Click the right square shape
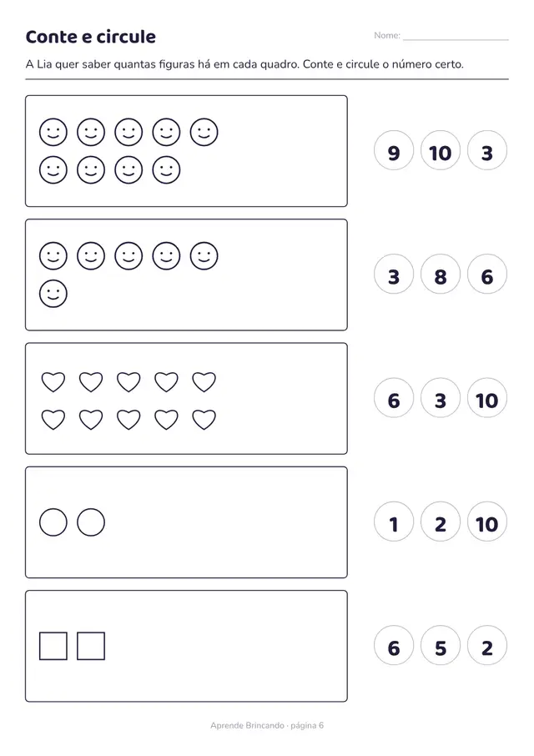Viewport: 534px width, 756px height. tap(91, 646)
